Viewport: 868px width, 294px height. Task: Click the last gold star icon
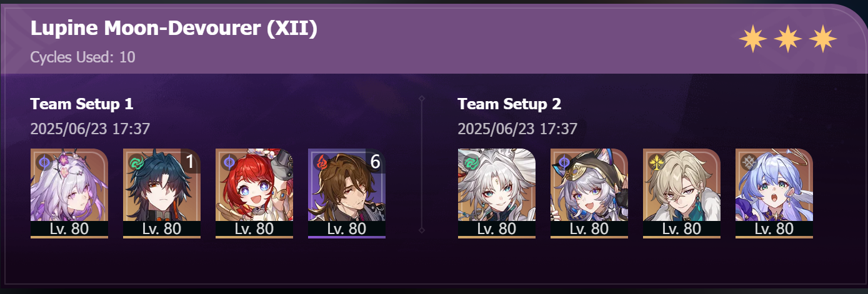(822, 40)
